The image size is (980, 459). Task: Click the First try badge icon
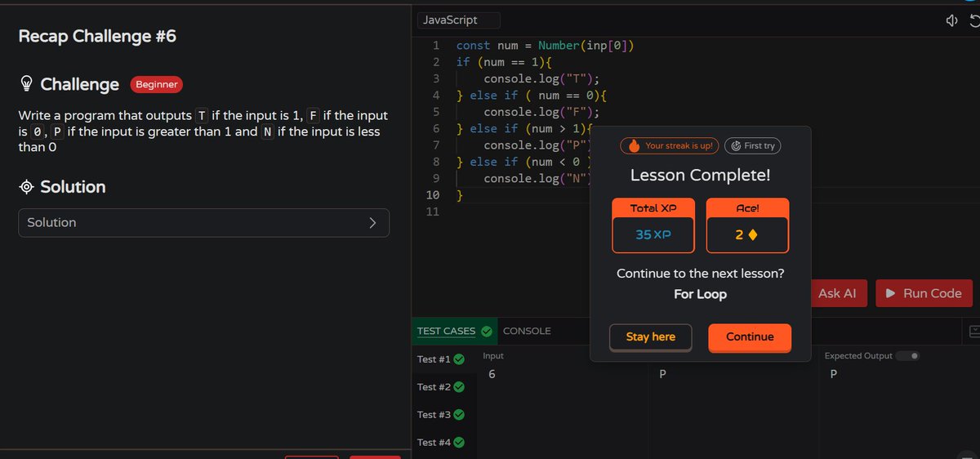pos(735,145)
